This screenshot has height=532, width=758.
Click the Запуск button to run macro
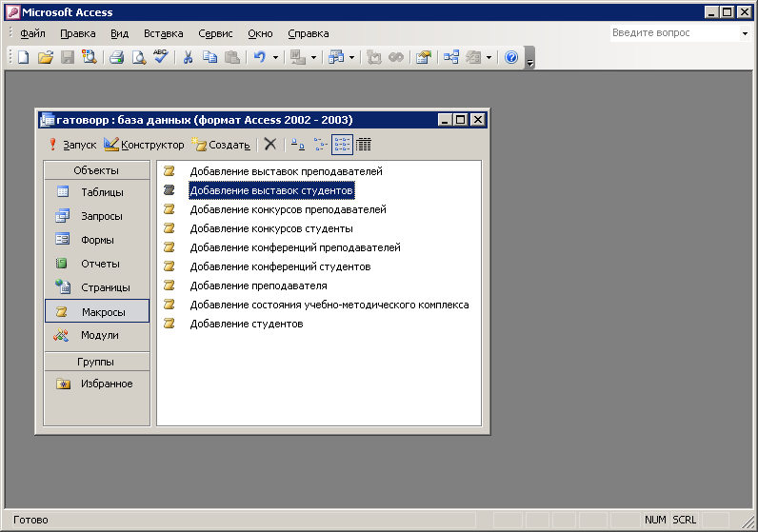72,145
